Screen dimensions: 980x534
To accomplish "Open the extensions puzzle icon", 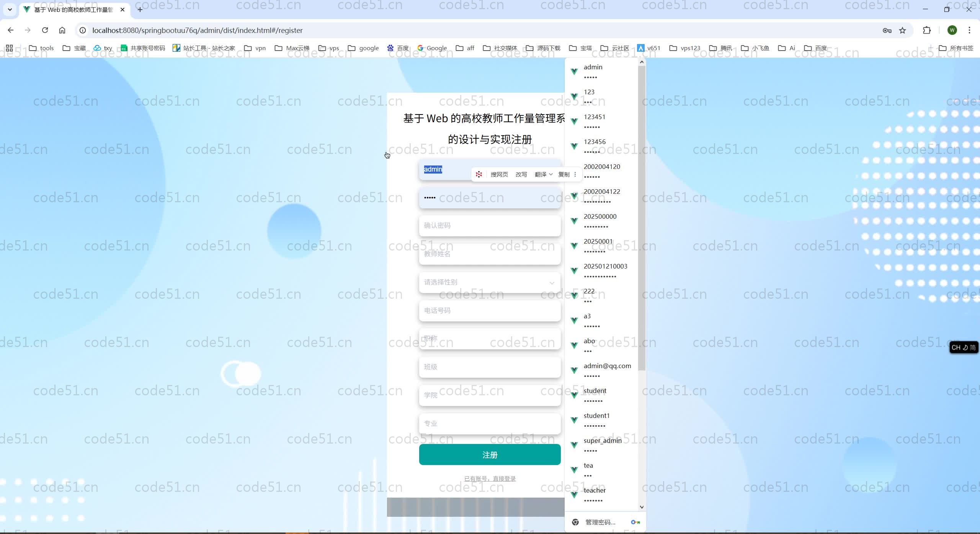I will [927, 30].
